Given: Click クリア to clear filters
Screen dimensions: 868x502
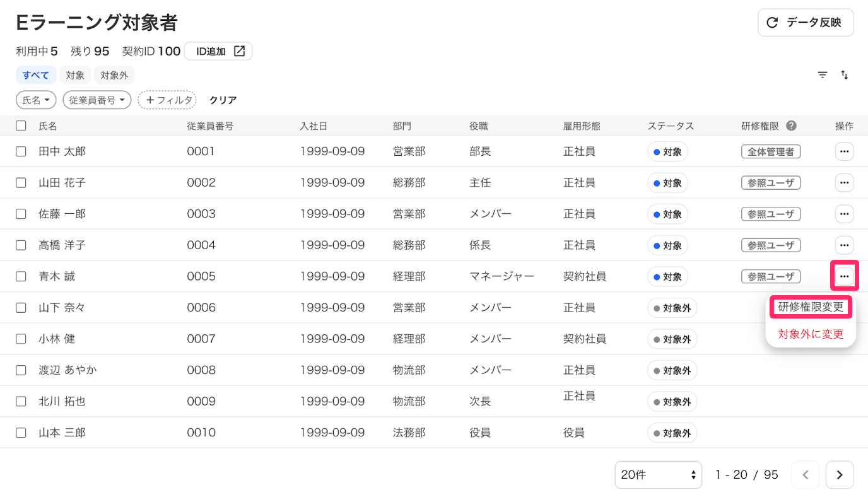Looking at the screenshot, I should 223,100.
